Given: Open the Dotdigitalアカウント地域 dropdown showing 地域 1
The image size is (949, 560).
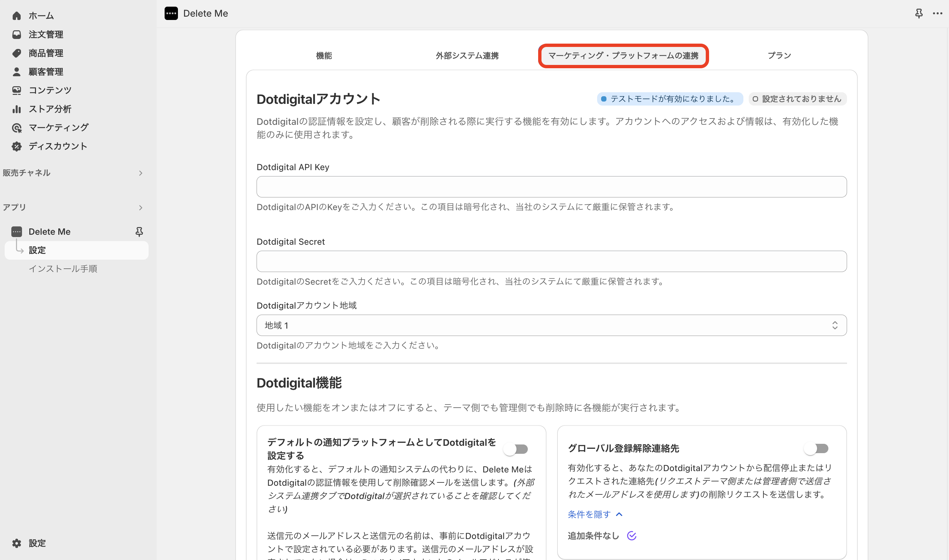Looking at the screenshot, I should coord(551,325).
